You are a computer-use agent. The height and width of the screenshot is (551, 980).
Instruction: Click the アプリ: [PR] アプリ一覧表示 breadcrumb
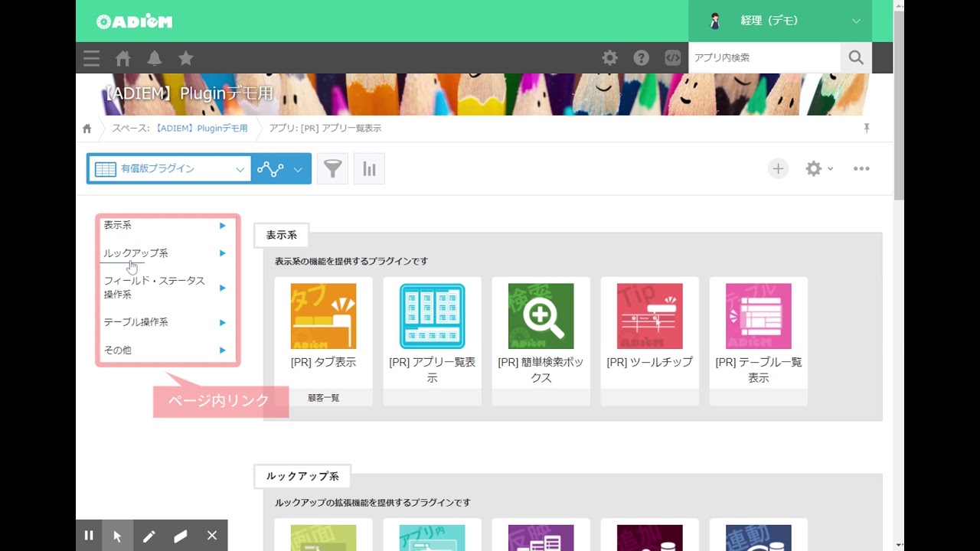pos(325,129)
